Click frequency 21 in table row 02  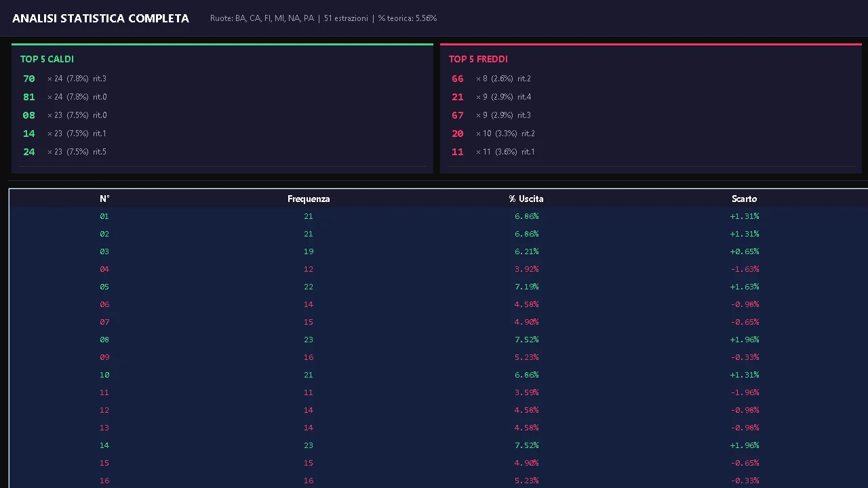pyautogui.click(x=309, y=234)
